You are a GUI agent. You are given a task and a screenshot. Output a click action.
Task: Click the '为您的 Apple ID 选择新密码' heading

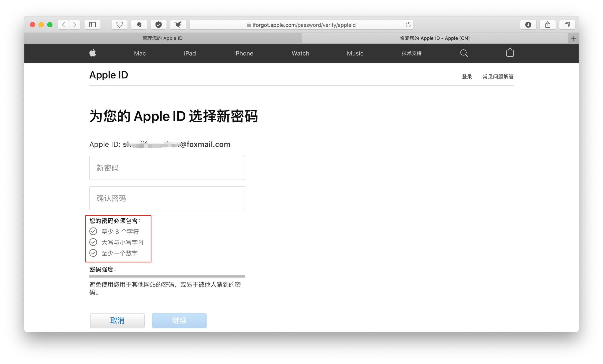pos(174,116)
